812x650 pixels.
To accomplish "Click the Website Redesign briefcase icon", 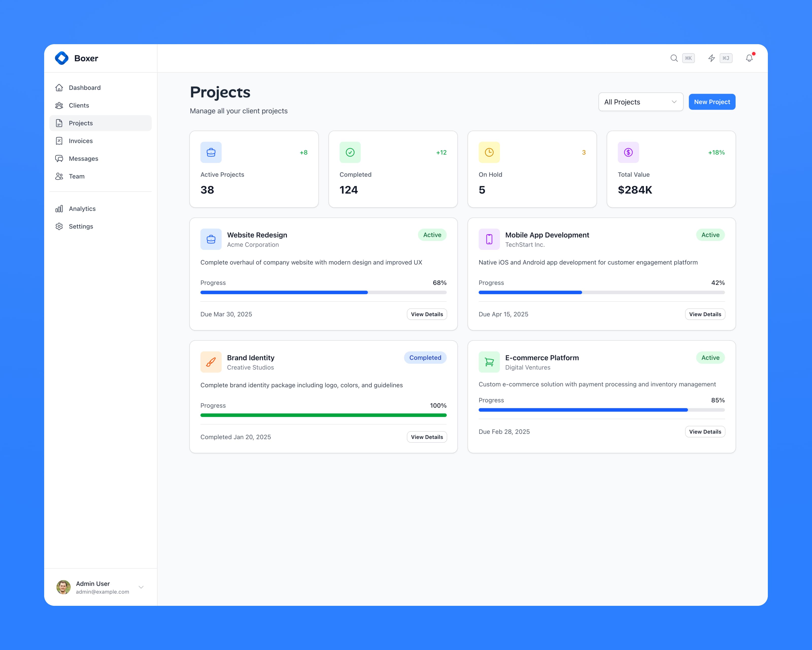I will coord(211,239).
